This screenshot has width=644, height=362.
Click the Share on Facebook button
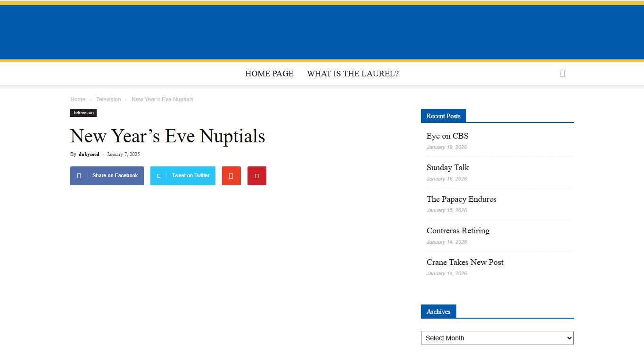107,175
